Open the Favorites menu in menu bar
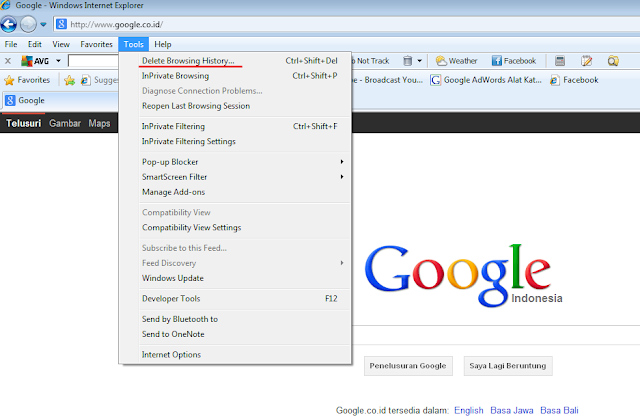640x419 pixels. (96, 44)
